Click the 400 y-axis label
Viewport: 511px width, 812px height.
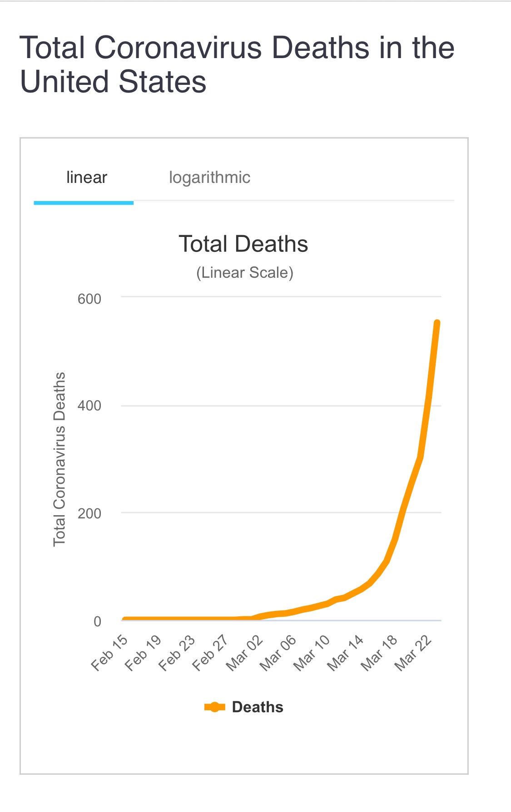(x=89, y=405)
